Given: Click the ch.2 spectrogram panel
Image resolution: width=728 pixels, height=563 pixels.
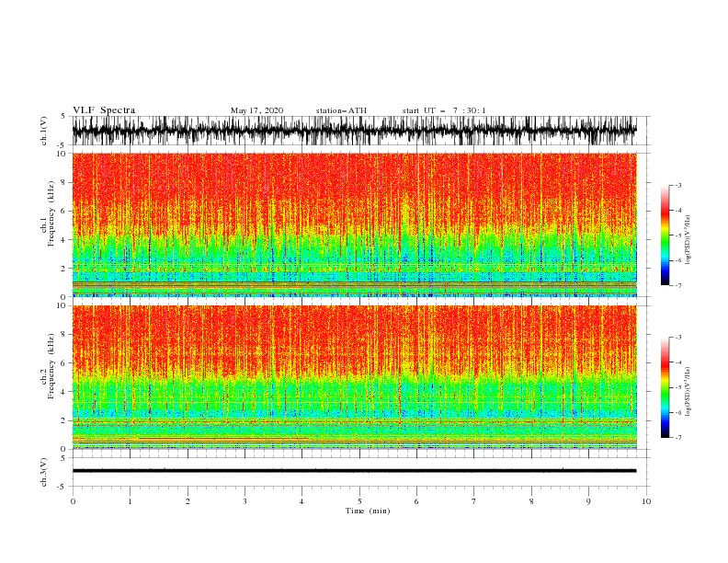Looking at the screenshot, I should point(354,377).
